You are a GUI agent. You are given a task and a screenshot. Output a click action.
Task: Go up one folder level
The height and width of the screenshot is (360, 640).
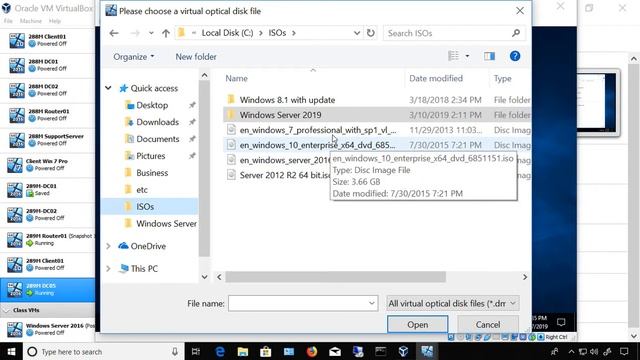coord(165,33)
